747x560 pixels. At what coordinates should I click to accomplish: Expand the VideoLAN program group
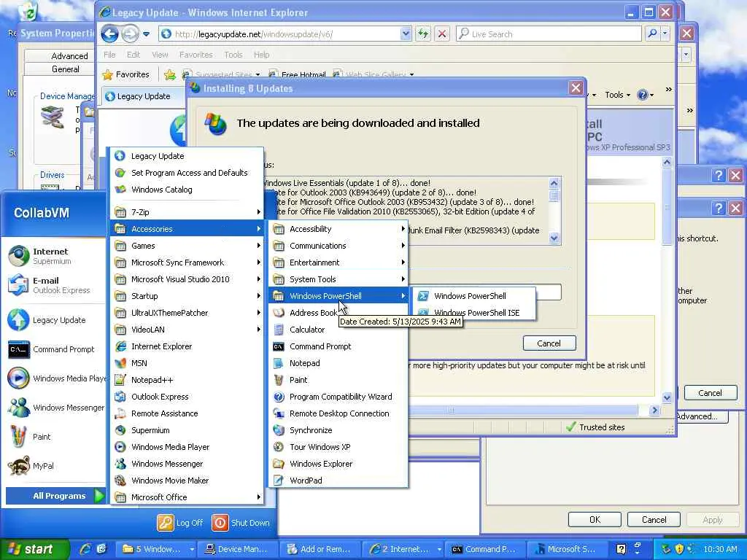click(x=187, y=330)
